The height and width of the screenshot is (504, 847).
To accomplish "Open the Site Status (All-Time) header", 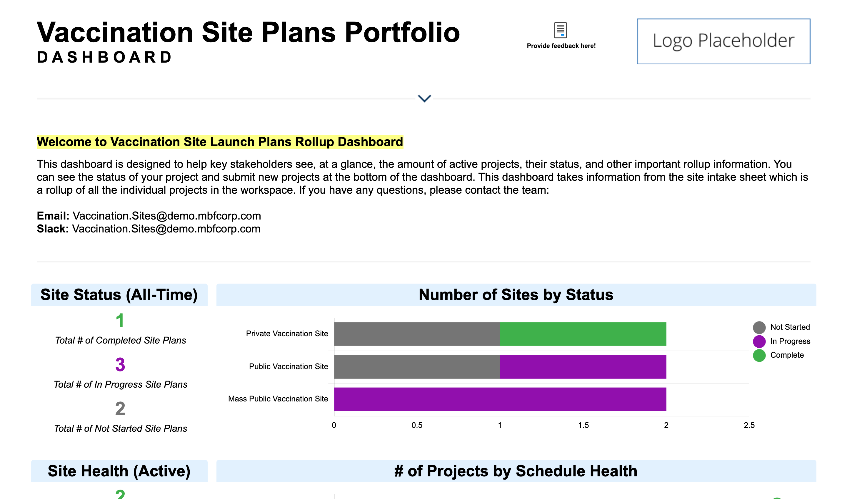I will click(119, 294).
